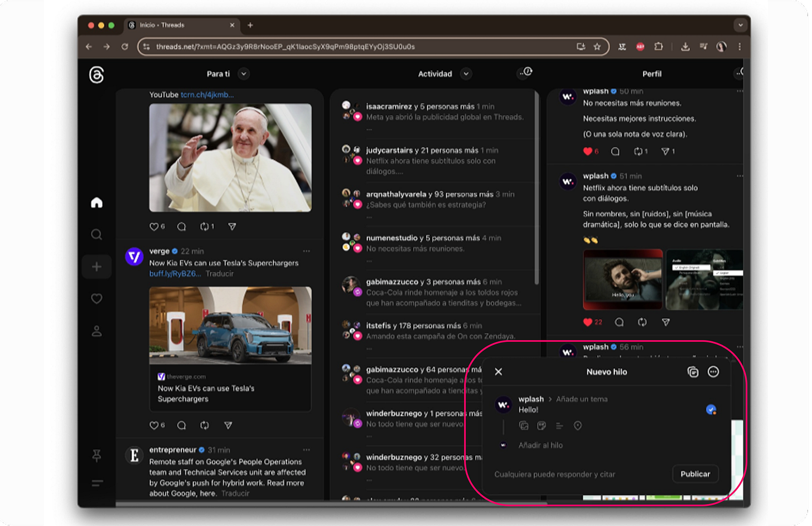Reply to the Pope photo post
812x526 pixels.
pos(181,226)
